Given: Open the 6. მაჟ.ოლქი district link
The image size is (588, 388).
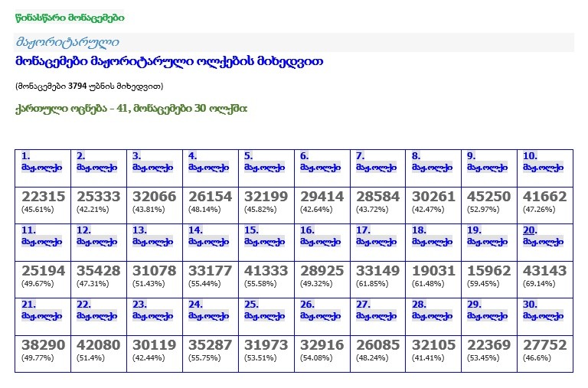Looking at the screenshot, I should coord(320,161).
